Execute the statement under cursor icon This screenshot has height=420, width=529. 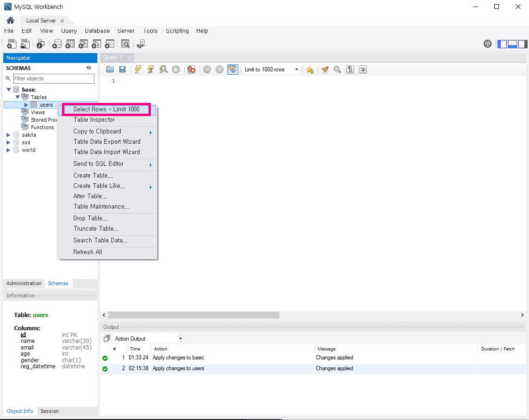[151, 70]
